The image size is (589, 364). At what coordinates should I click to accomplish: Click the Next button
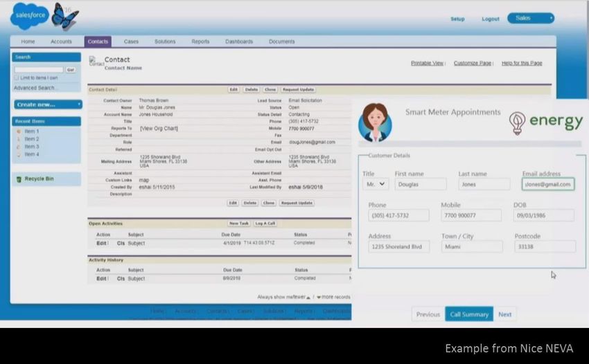click(505, 314)
